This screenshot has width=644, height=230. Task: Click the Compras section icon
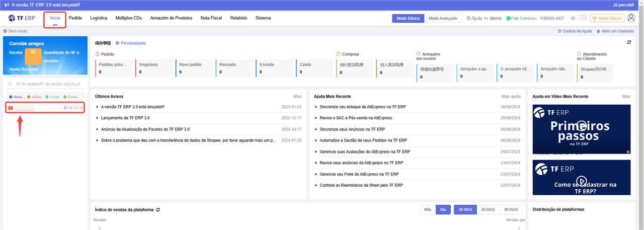click(x=339, y=54)
